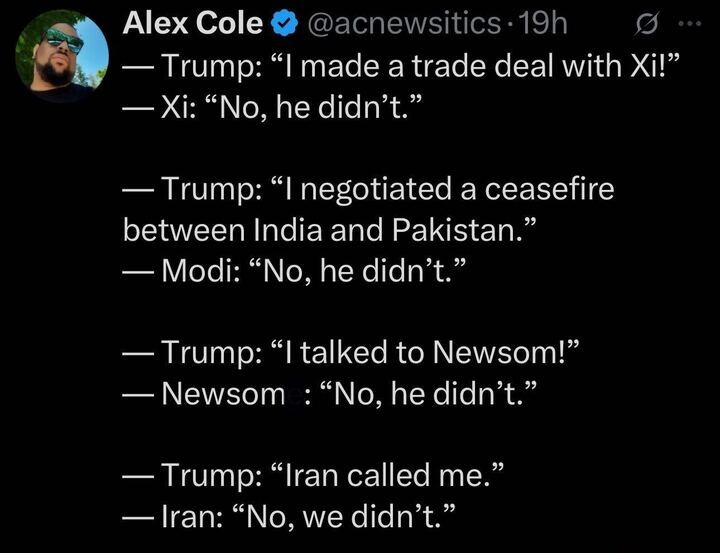Click the "Iran called me." line

[x=318, y=476]
